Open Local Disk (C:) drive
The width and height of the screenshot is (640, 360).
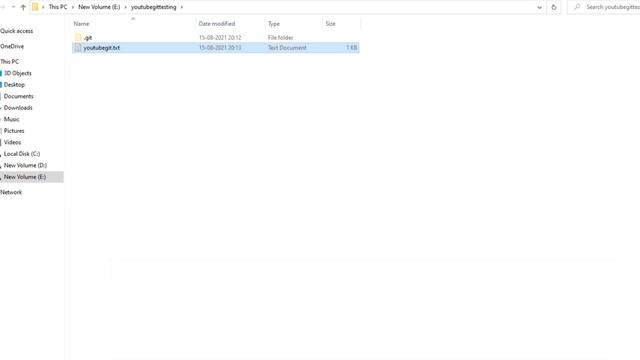[x=22, y=154]
